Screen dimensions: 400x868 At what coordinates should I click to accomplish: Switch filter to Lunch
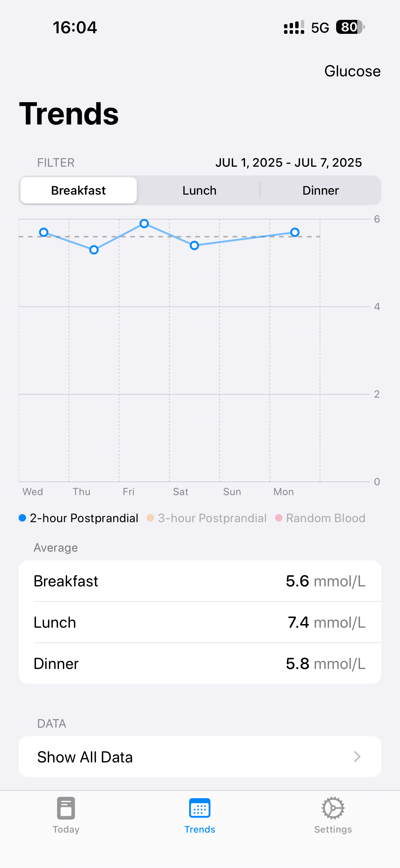click(199, 190)
